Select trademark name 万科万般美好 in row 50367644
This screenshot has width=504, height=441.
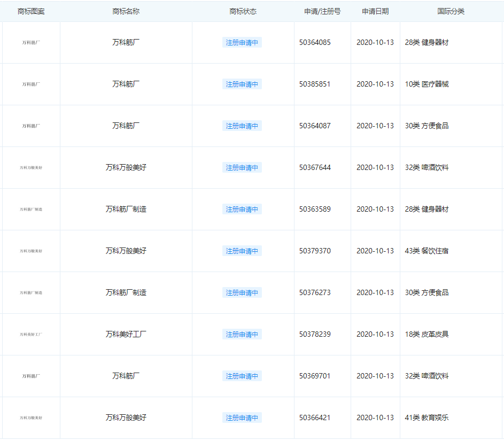126,167
